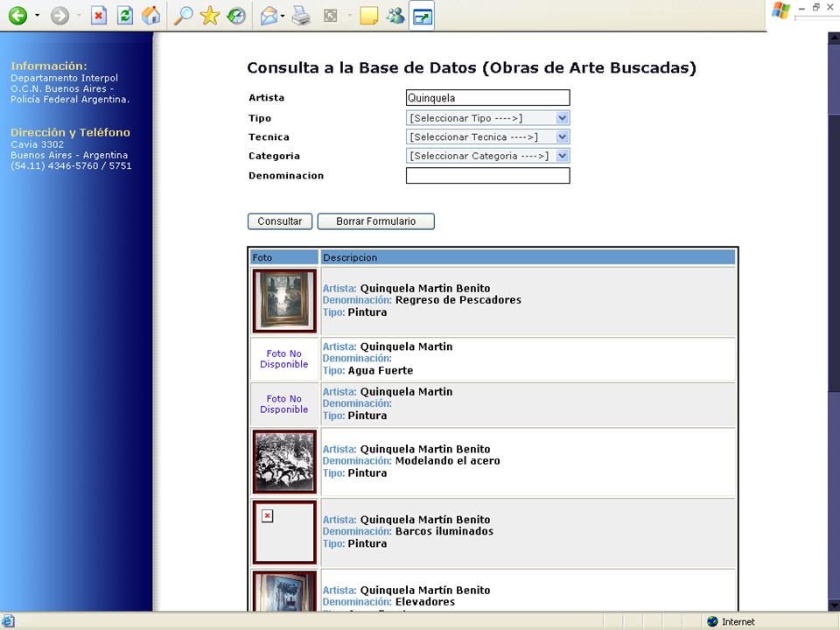
Task: Open the Back history dropdown arrow
Action: pyautogui.click(x=37, y=16)
